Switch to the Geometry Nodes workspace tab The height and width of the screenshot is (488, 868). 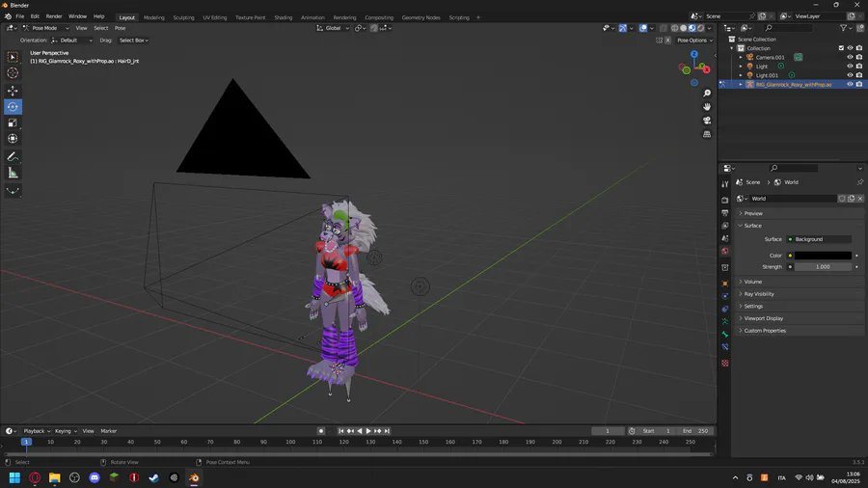point(420,17)
